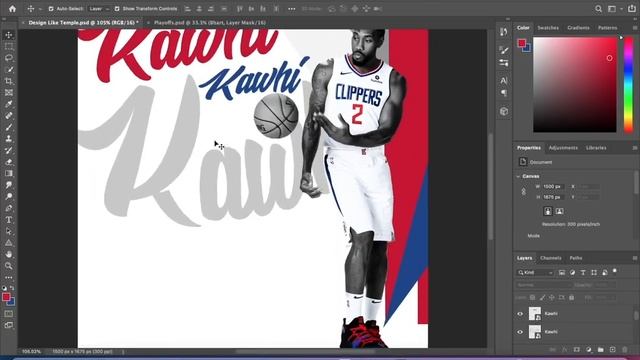Open Edit Toolbar three-dots button
Screen dimensions: 640x360
click(9, 278)
